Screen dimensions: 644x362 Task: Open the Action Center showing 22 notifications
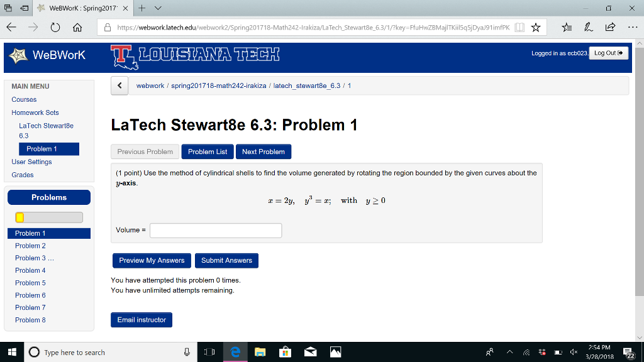pos(628,352)
